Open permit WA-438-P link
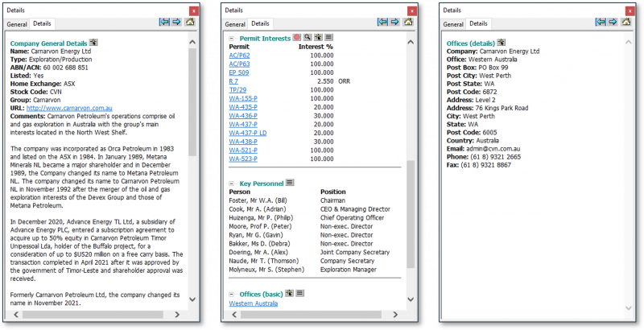The image size is (644, 330). click(244, 142)
